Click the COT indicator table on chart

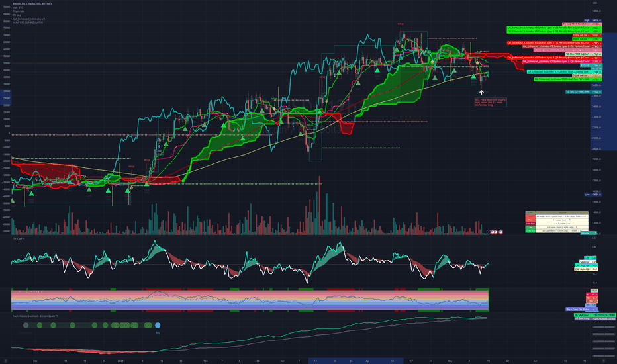click(x=557, y=222)
